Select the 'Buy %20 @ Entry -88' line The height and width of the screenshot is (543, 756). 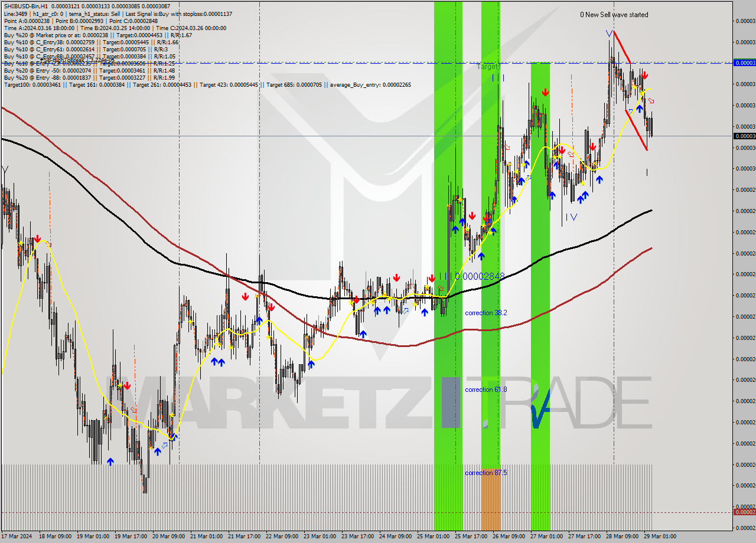click(89, 77)
